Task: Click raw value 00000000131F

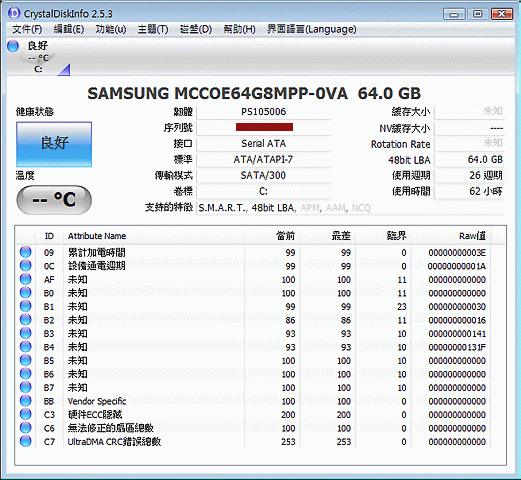Action: click(457, 347)
